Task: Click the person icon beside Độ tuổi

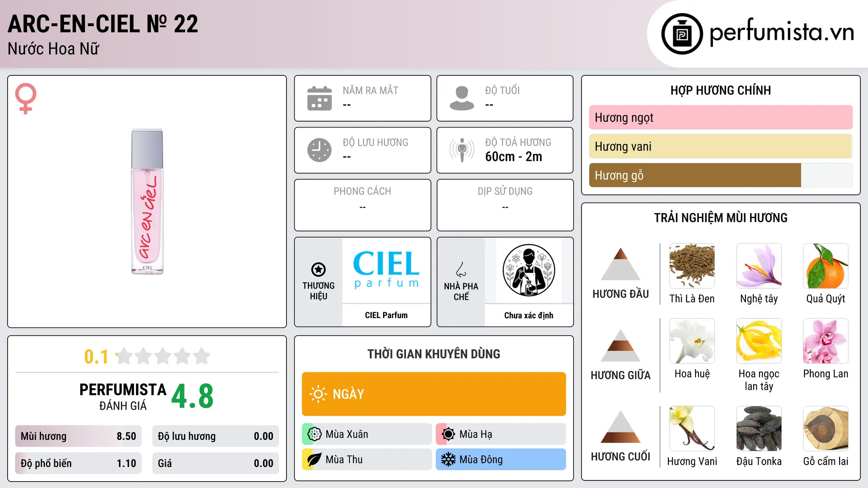Action: click(x=462, y=98)
